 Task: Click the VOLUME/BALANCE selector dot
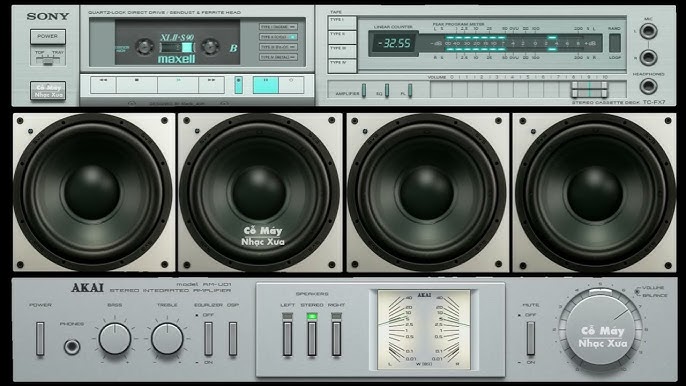point(637,291)
